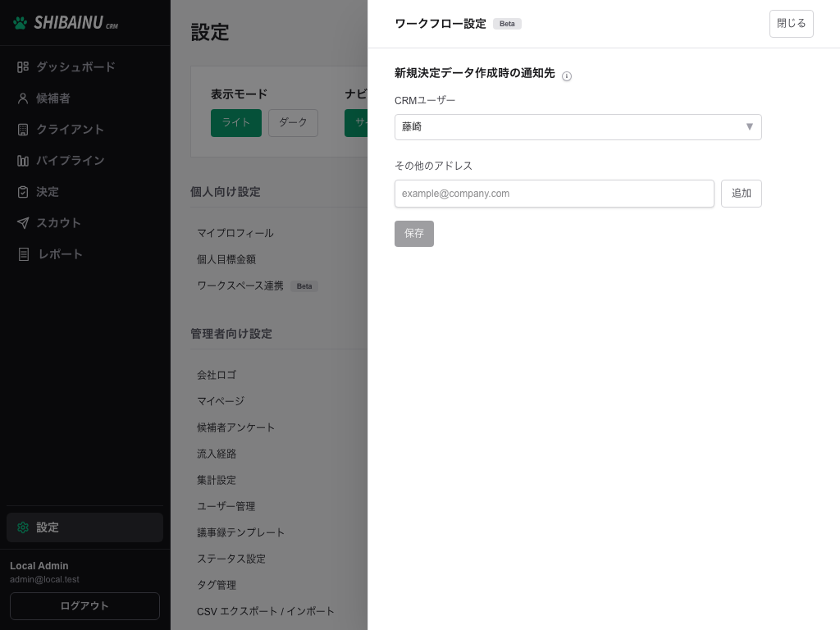This screenshot has width=840, height=630.
Task: Open タグ管理 link
Action: pos(217,585)
